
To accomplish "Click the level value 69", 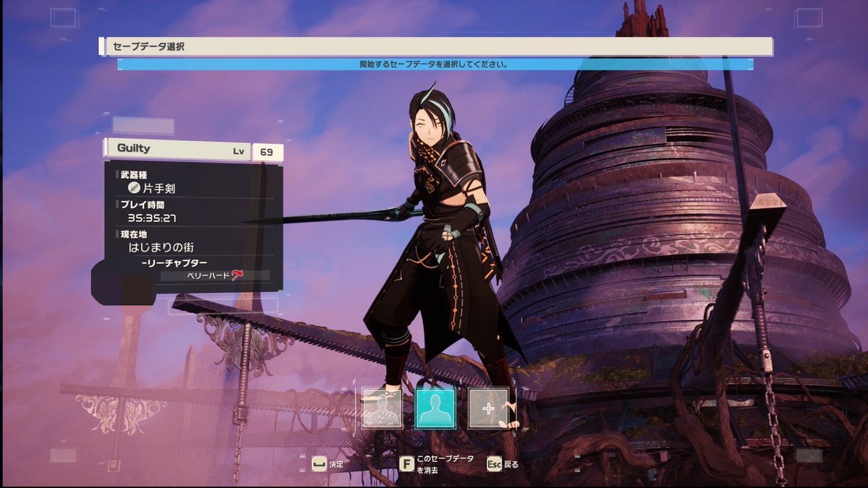I will [268, 152].
